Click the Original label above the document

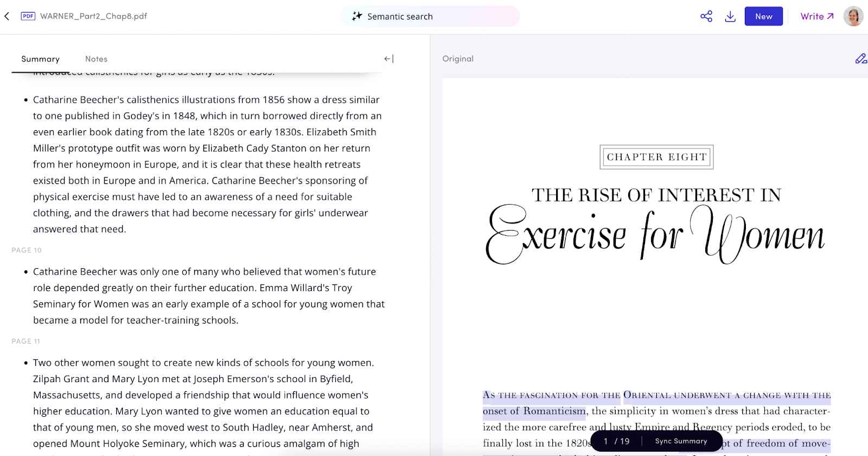coord(458,59)
